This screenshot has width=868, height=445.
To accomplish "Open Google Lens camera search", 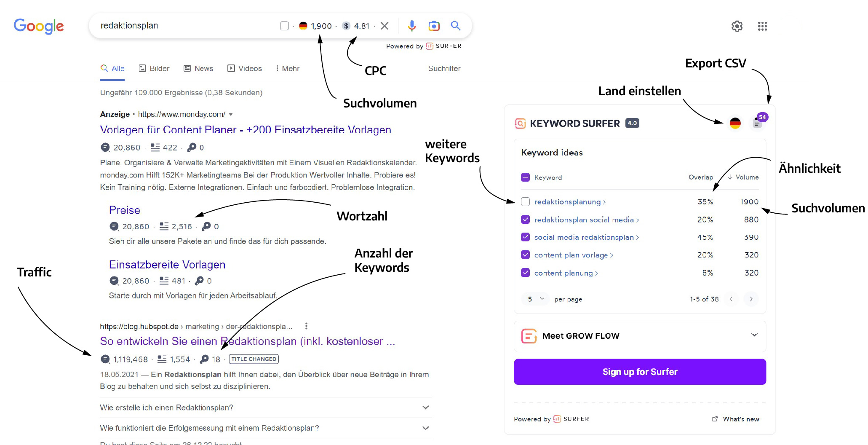I will pyautogui.click(x=434, y=26).
